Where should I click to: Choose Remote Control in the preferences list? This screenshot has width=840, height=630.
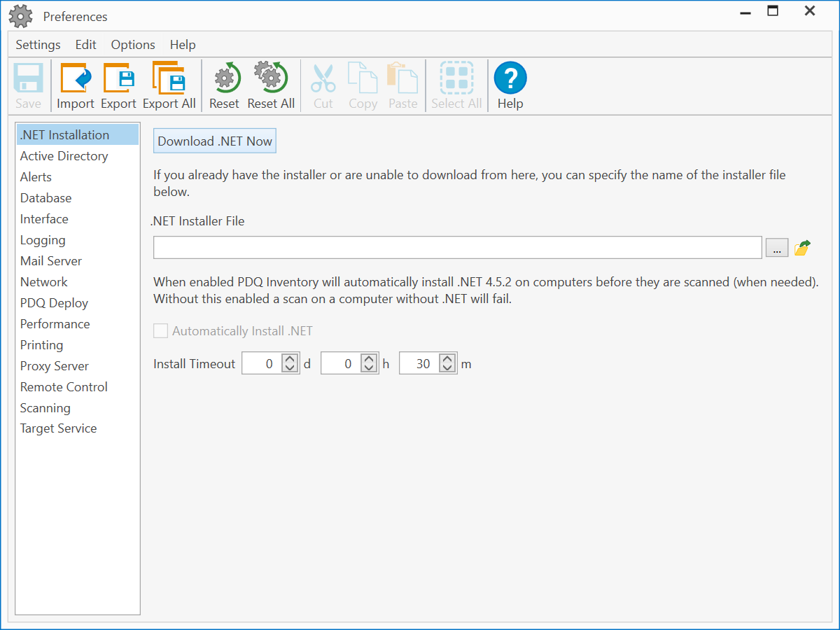pos(78,387)
